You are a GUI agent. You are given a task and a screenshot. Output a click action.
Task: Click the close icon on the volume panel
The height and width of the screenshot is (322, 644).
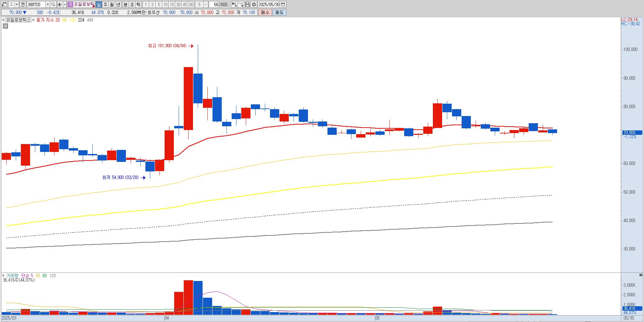tap(641, 275)
